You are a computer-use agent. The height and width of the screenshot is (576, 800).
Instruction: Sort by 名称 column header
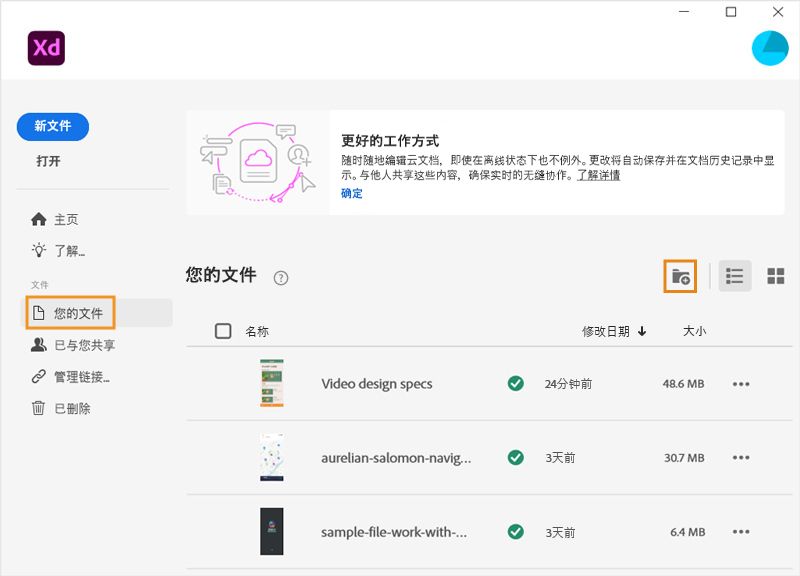coord(257,332)
